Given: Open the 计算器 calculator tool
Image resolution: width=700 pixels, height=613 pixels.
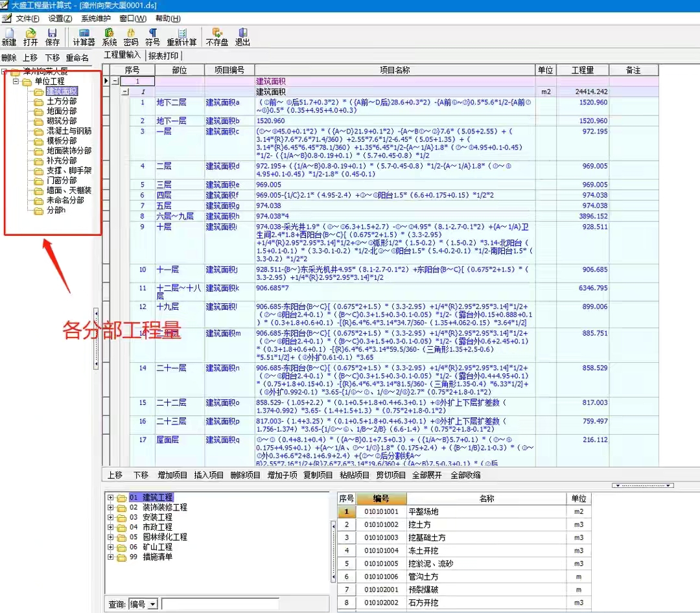Looking at the screenshot, I should click(84, 33).
